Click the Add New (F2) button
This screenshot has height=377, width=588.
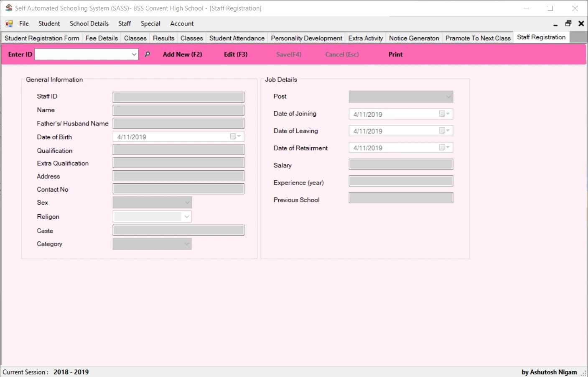point(182,54)
